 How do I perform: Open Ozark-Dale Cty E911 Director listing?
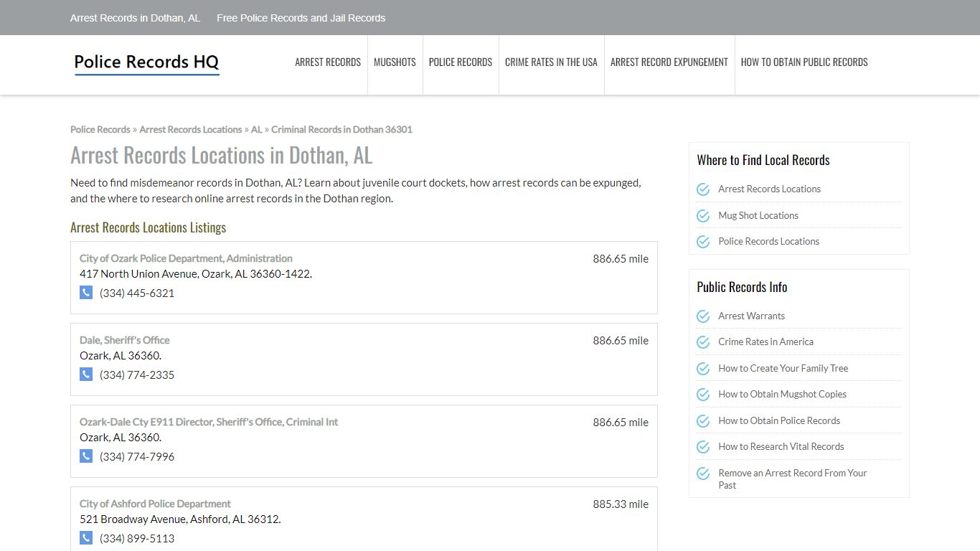tap(209, 422)
